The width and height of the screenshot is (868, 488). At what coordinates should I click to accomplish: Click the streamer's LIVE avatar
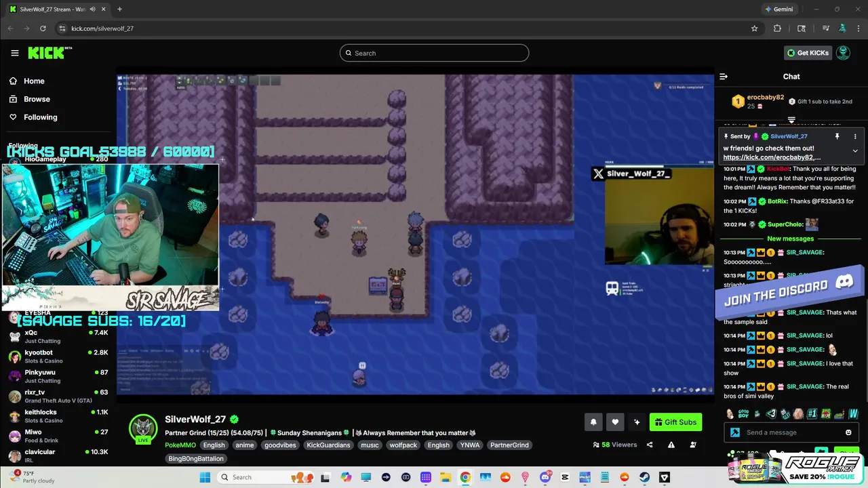(143, 429)
